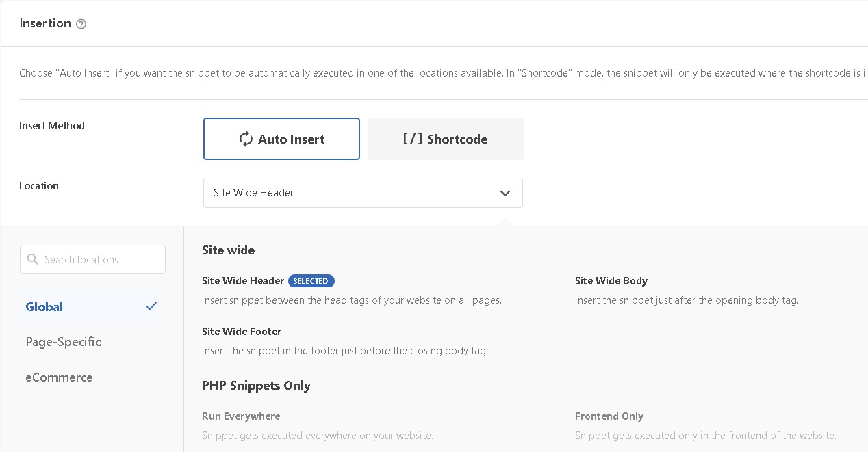Select the Frontend Only PHP option
This screenshot has height=452, width=868.
(609, 416)
